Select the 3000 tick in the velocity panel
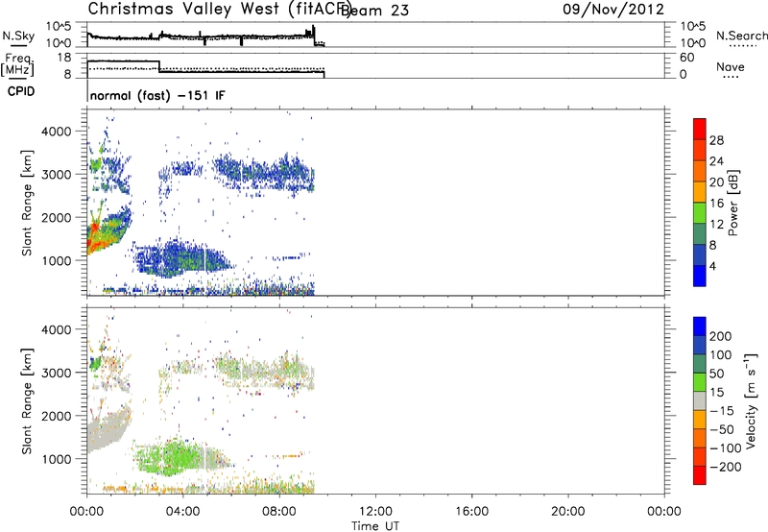This screenshot has width=768, height=532. coord(57,373)
